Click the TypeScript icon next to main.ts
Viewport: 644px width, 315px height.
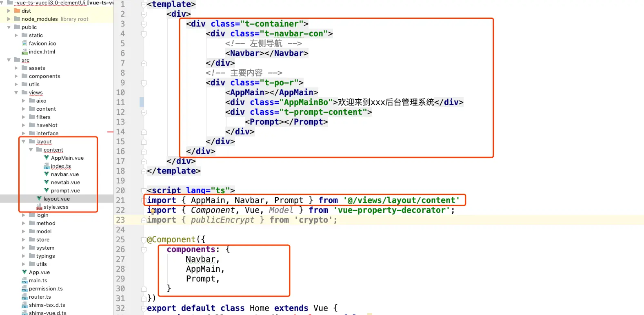point(24,280)
